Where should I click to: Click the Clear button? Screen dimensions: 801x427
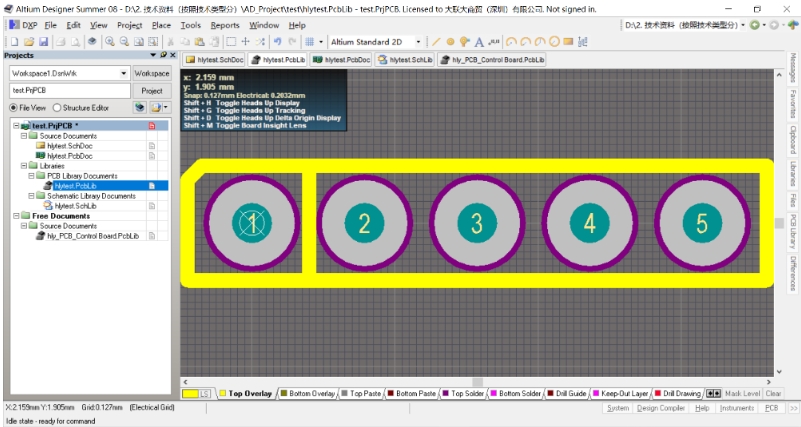click(773, 393)
